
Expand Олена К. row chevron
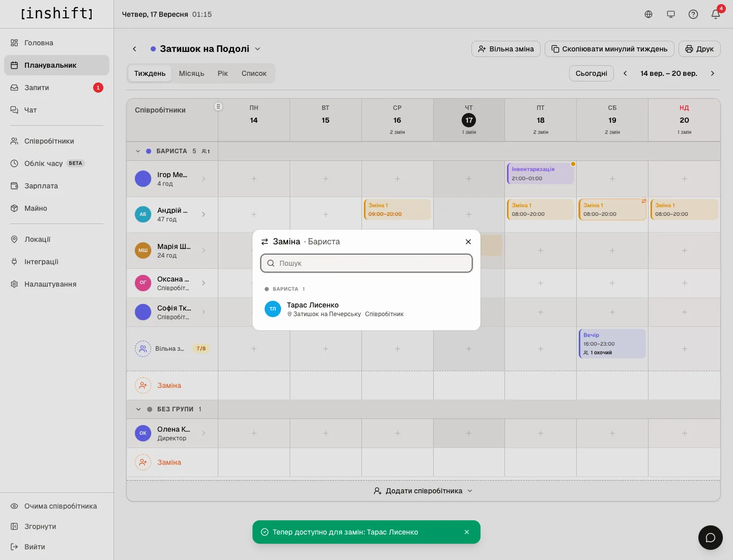204,433
